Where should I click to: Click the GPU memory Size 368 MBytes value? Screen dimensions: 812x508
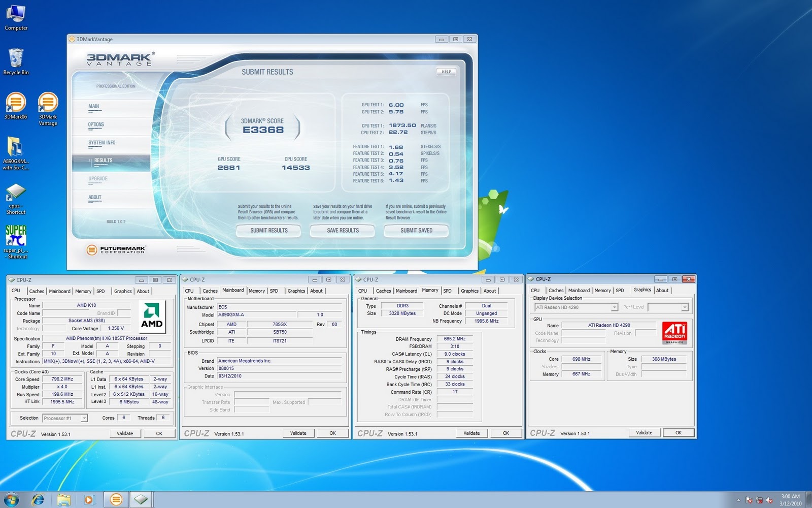coord(664,359)
